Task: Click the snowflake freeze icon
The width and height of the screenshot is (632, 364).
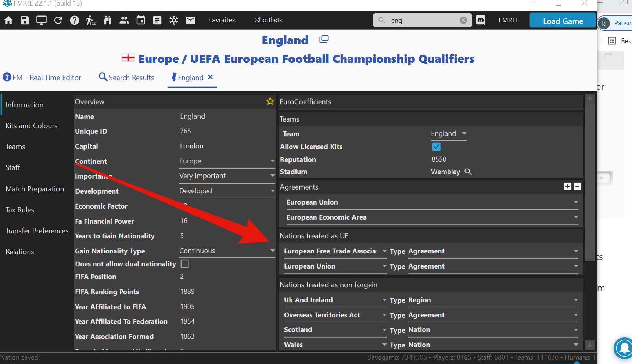Action: point(174,20)
